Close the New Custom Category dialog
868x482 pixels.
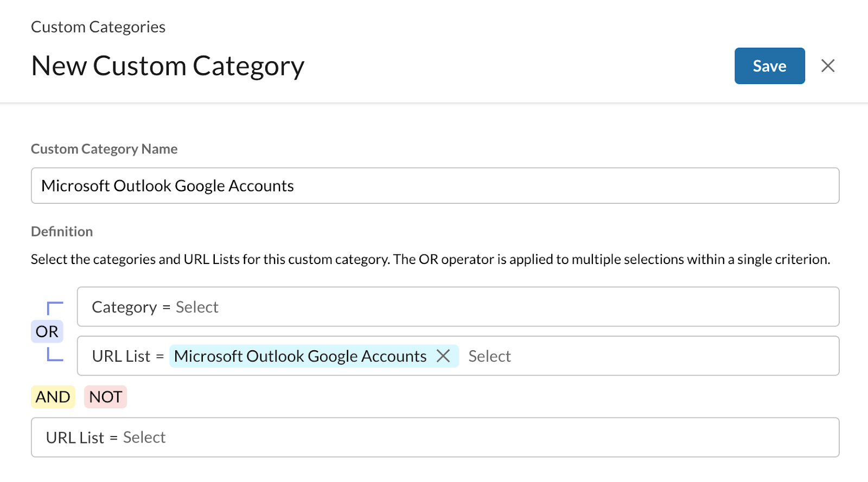pyautogui.click(x=828, y=66)
